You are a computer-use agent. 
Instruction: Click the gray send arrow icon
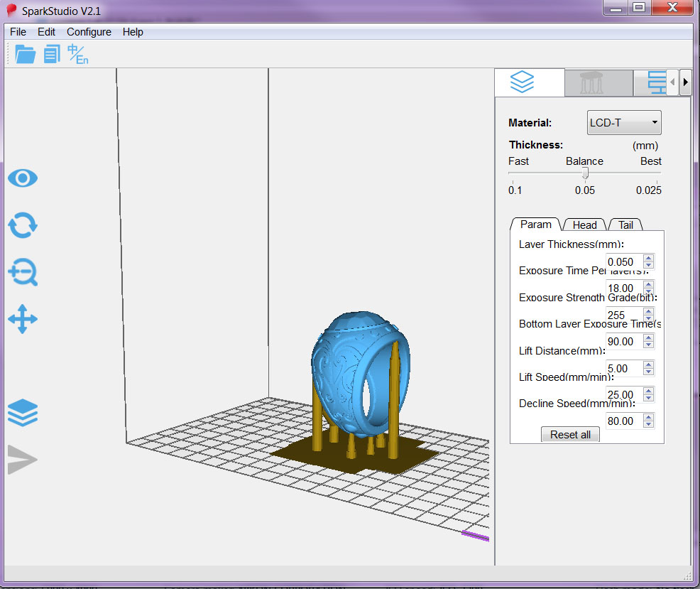[22, 460]
